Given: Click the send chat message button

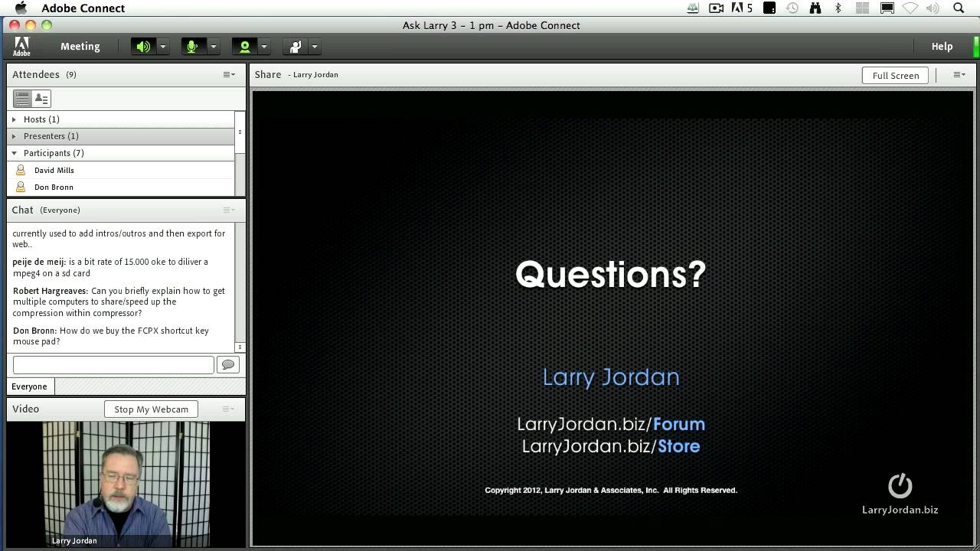Looking at the screenshot, I should [228, 365].
